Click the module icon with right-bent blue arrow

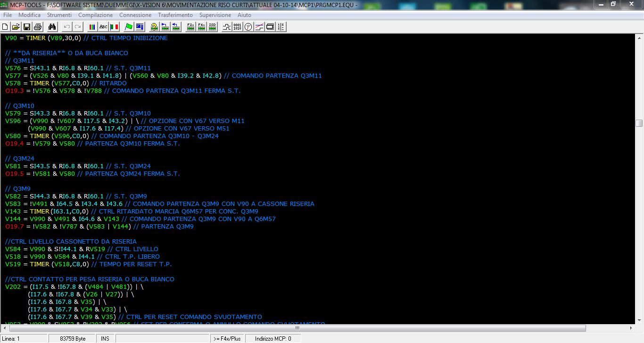176,27
